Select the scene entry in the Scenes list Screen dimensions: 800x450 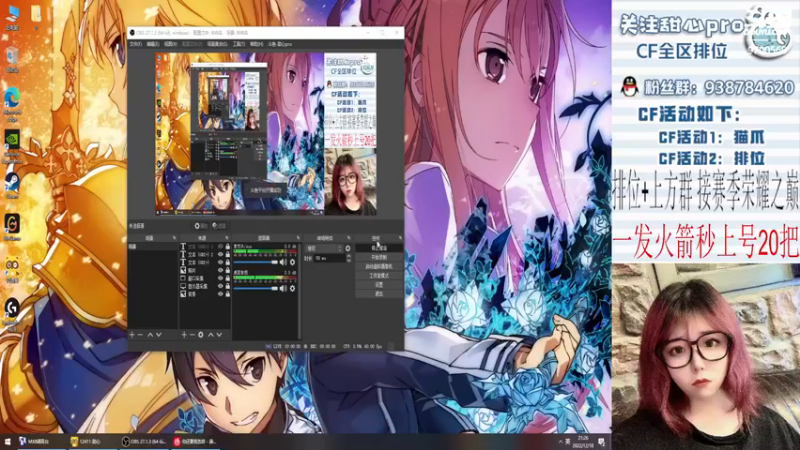[153, 246]
